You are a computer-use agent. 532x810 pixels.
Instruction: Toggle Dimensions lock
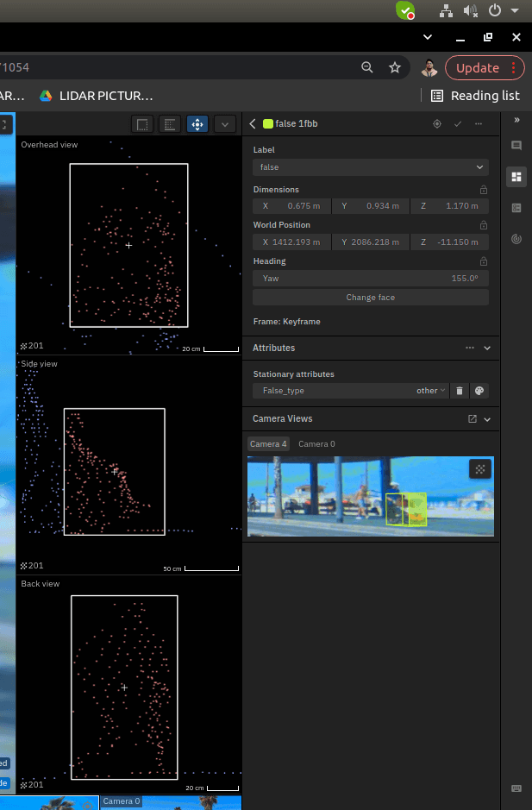(x=484, y=190)
